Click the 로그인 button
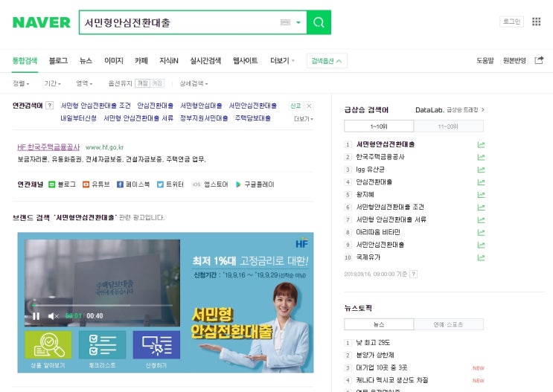Image resolution: width=553 pixels, height=392 pixels. (x=511, y=22)
